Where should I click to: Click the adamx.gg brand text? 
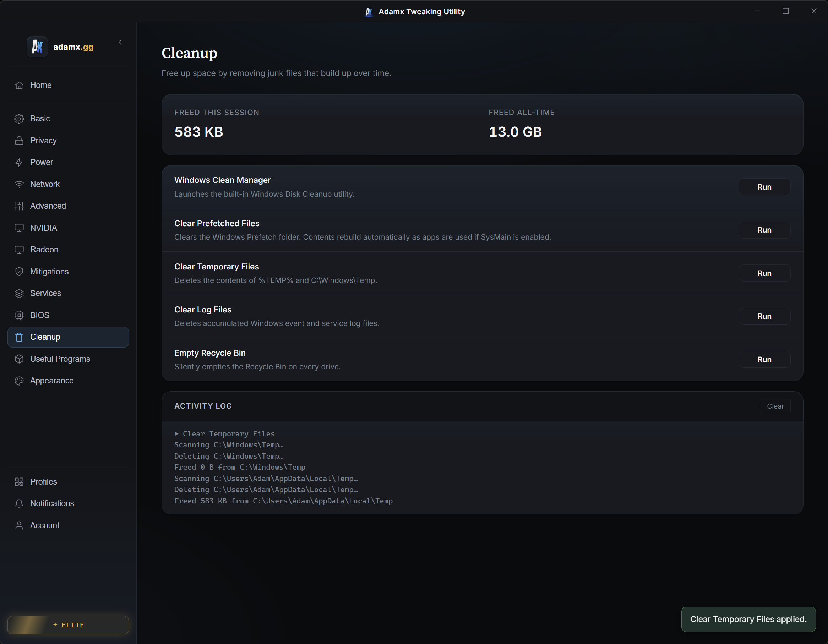point(73,47)
